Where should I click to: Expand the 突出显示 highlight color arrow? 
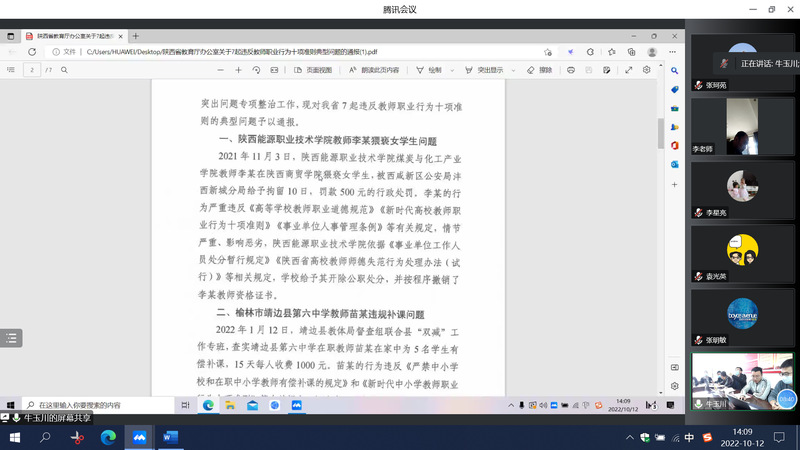pos(513,70)
